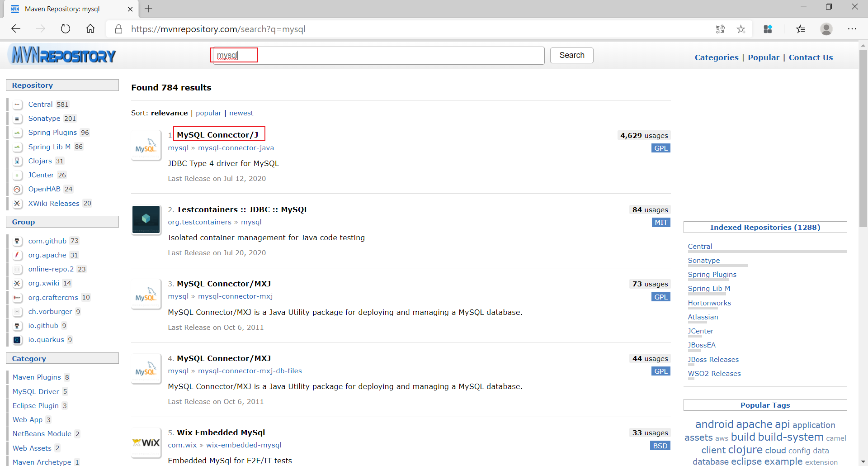This screenshot has width=868, height=466.
Task: Add page to favorites star icon
Action: (741, 29)
